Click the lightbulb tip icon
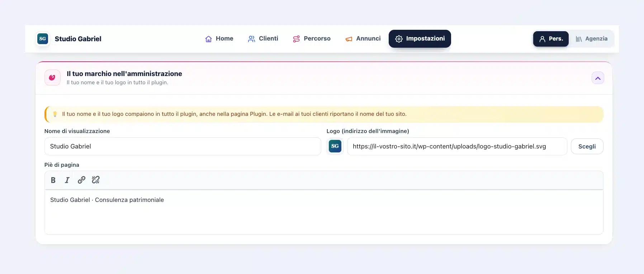Screen dimensions: 644x274 [x=55, y=114]
